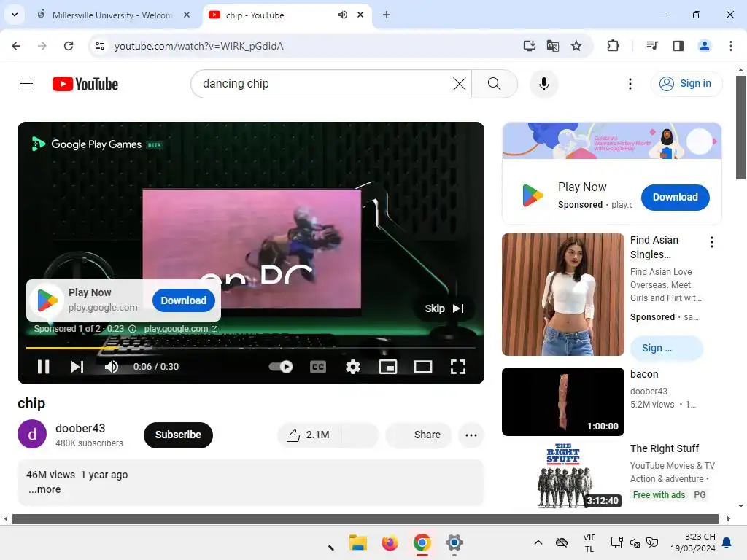Like the video with thumbs up
The height and width of the screenshot is (560, 747).
coord(309,435)
